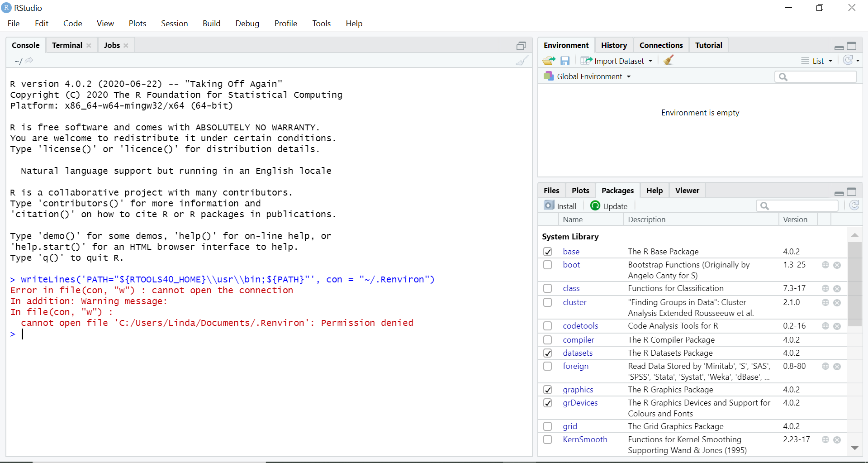868x463 pixels.
Task: Open the Session menu
Action: (174, 24)
